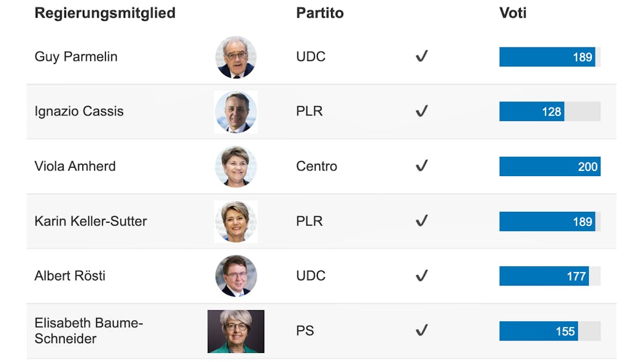The image size is (644, 362).
Task: Click the checkmark in Guy Parmelin's row
Action: [x=422, y=56]
